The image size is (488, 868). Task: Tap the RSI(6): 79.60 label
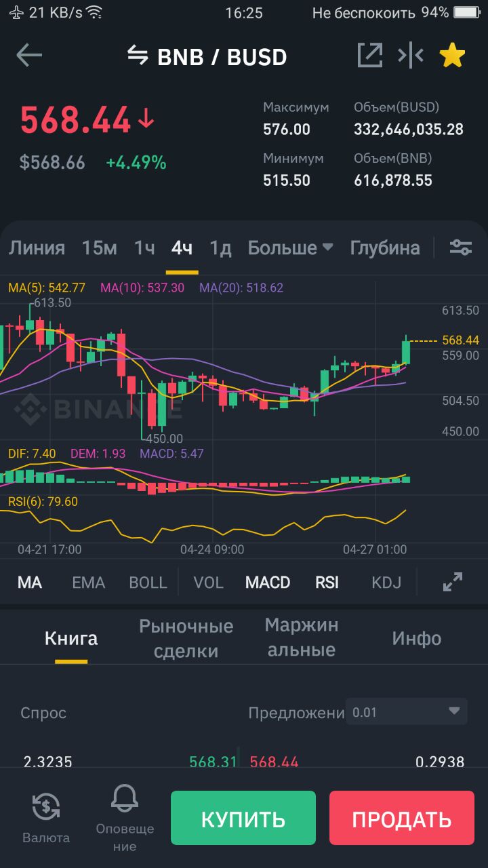coord(43,502)
